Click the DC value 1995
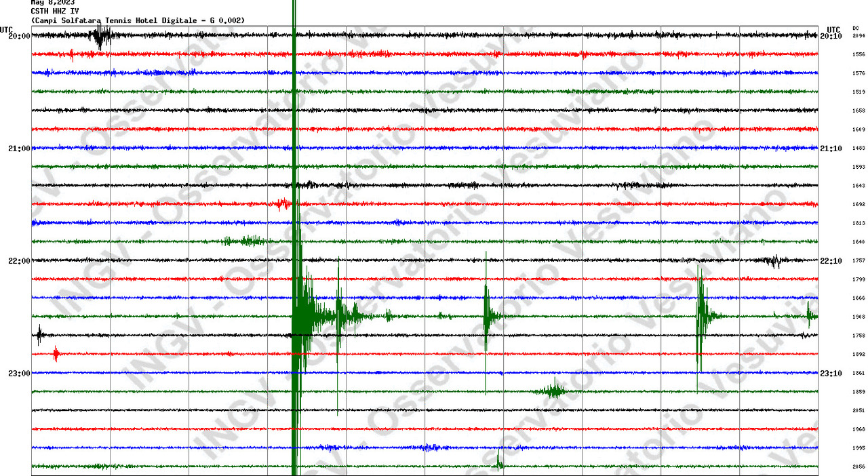The height and width of the screenshot is (476, 868). [x=859, y=448]
